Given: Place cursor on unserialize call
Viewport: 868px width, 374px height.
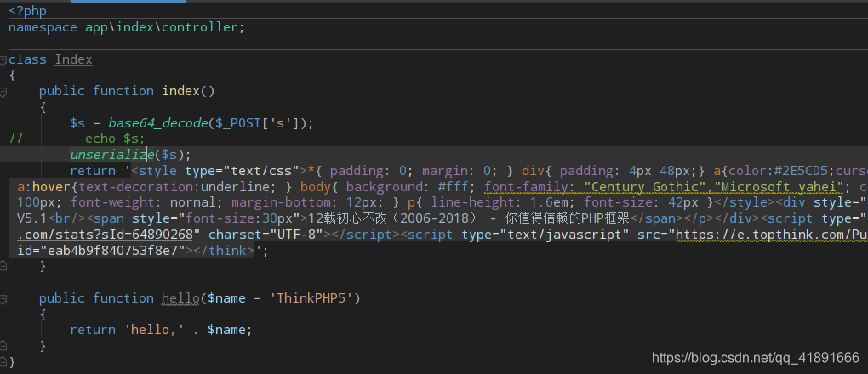Looking at the screenshot, I should (111, 155).
